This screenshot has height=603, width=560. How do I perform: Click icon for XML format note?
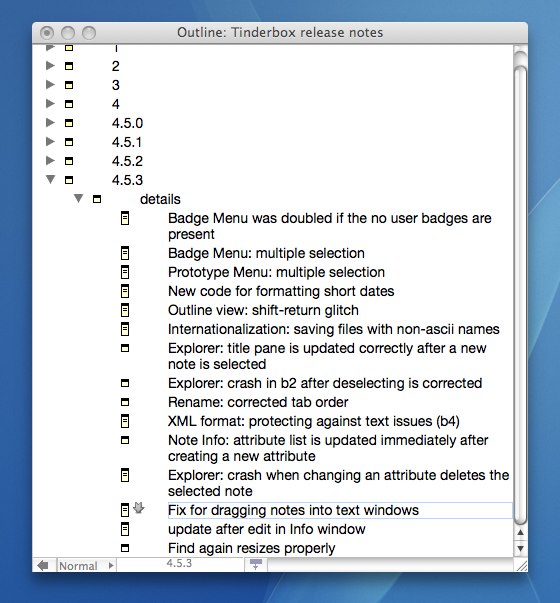tap(125, 421)
